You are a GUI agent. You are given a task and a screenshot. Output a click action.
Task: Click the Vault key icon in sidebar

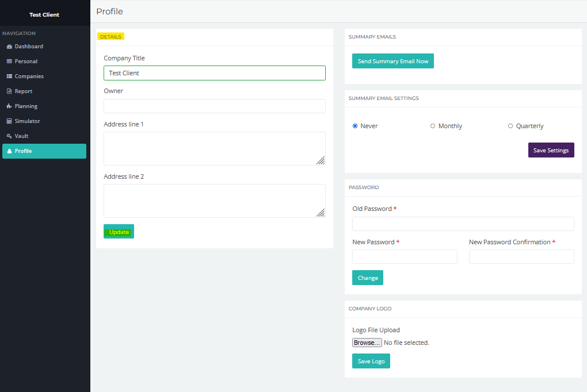tap(9, 136)
